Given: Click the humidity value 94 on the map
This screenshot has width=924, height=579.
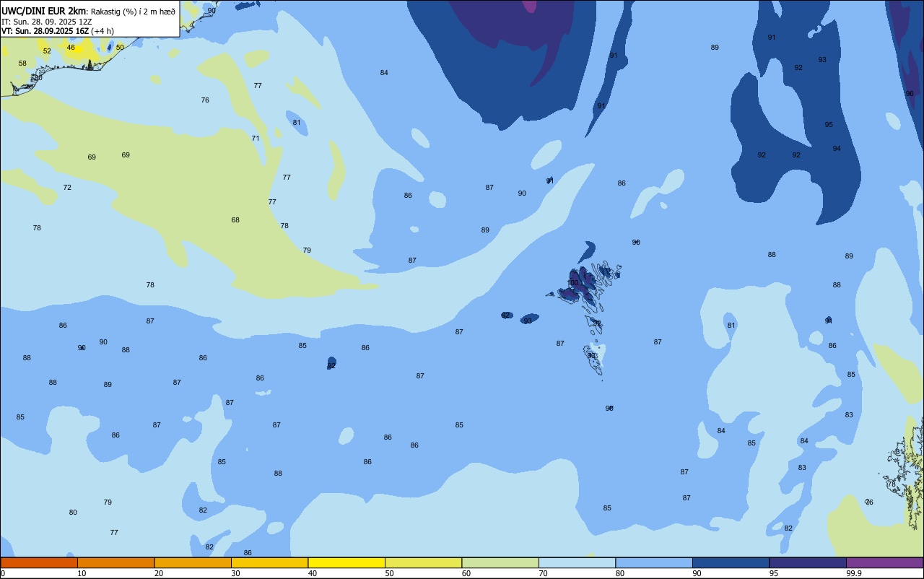Looking at the screenshot, I should [x=837, y=149].
